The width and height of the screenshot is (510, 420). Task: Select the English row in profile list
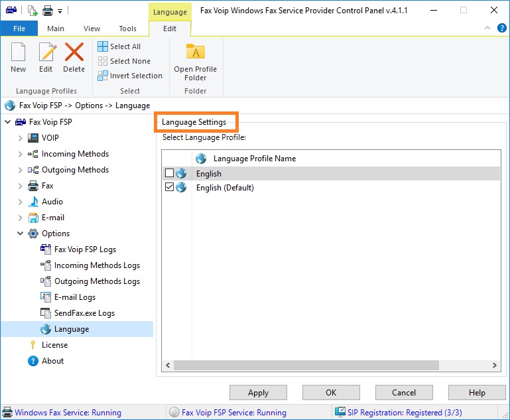click(x=331, y=173)
